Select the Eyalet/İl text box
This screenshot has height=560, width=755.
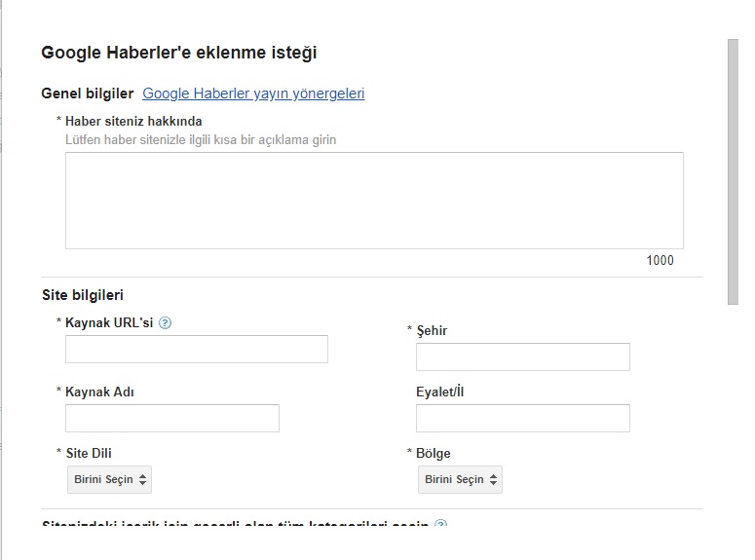[522, 418]
